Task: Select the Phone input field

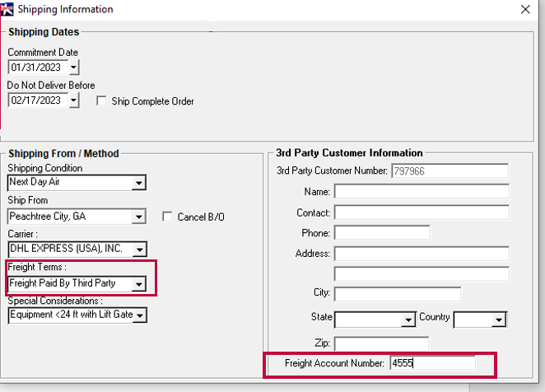Action: tap(381, 233)
